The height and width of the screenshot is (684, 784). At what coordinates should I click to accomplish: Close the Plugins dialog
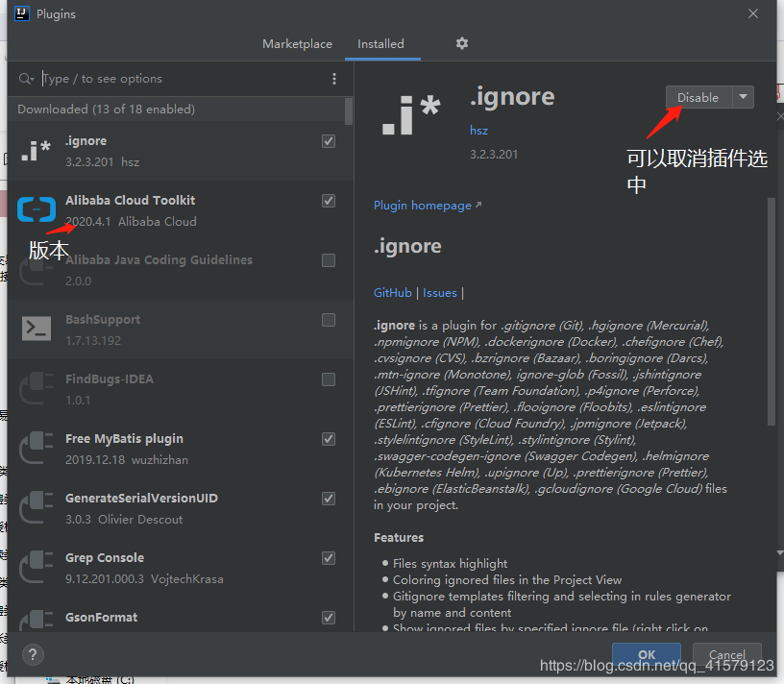pyautogui.click(x=753, y=14)
